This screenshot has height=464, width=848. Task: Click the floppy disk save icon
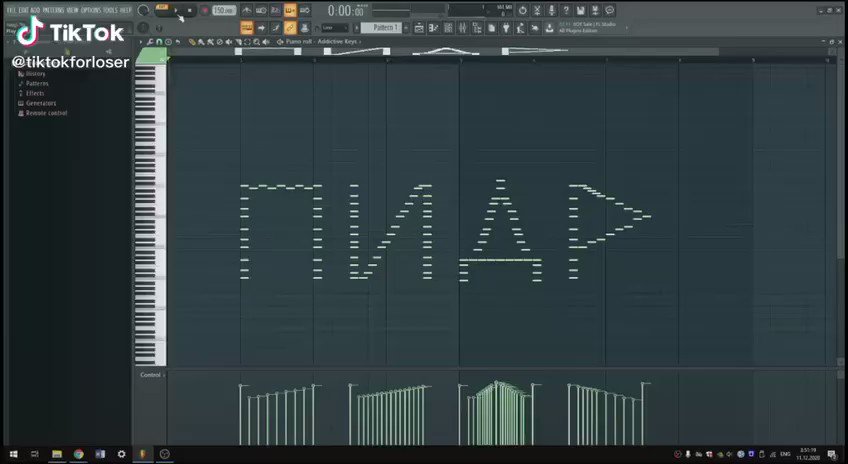coord(581,10)
